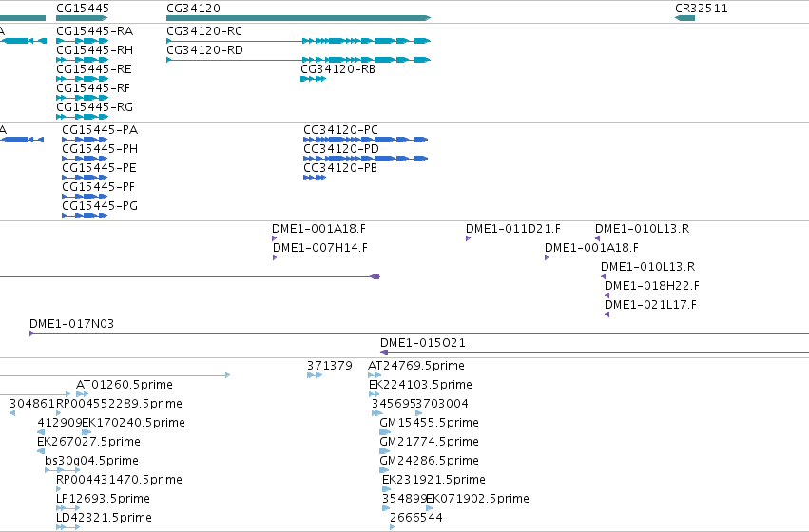This screenshot has width=809, height=532.
Task: Select EST EK224103.5prime
Action: (374, 395)
